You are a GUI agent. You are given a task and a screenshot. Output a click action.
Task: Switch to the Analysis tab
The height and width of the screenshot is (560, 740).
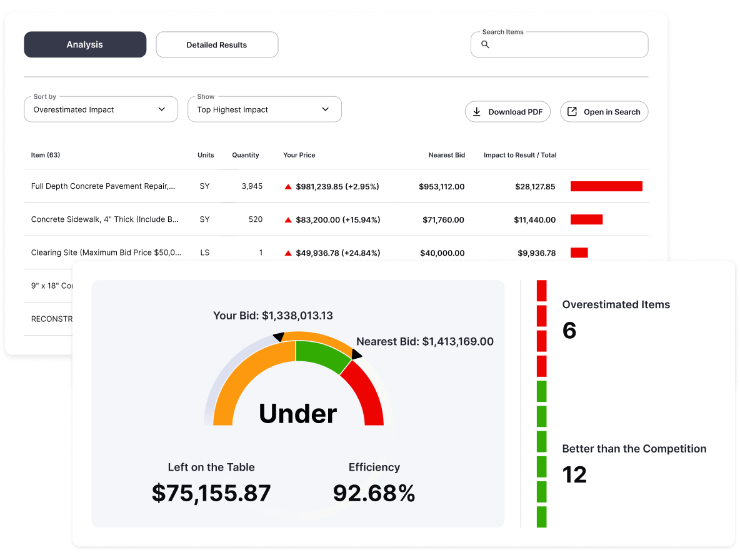coord(85,45)
